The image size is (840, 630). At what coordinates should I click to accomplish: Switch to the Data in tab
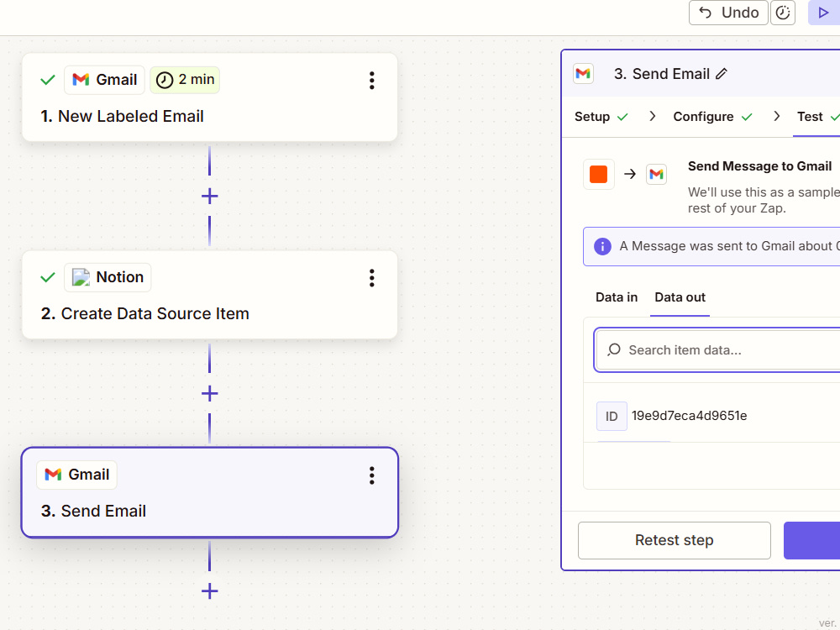click(x=616, y=297)
